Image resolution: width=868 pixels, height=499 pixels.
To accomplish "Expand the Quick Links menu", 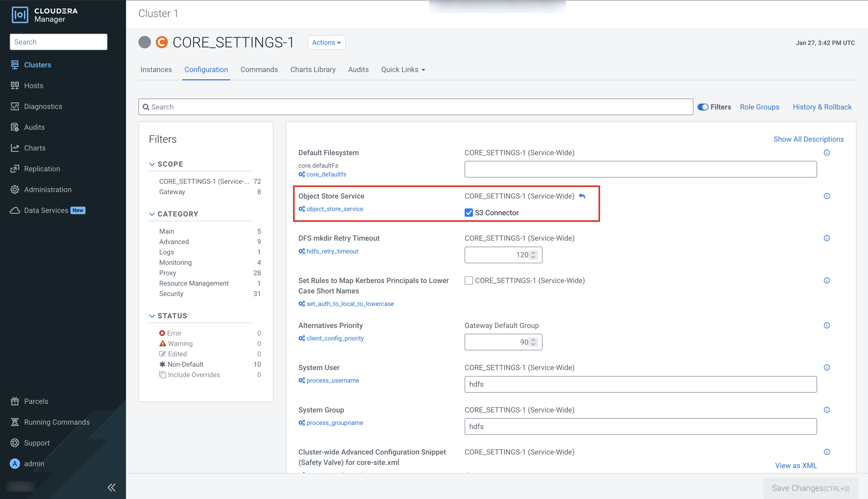I will pyautogui.click(x=403, y=69).
